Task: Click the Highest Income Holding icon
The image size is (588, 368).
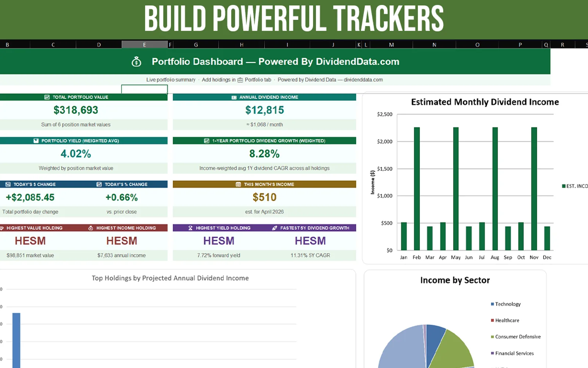Action: (91, 228)
